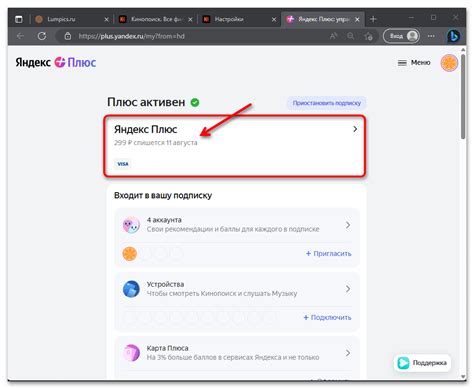Image resolution: width=474 pixels, height=389 pixels.
Task: Open the account avatar in page header
Action: pyautogui.click(x=449, y=63)
